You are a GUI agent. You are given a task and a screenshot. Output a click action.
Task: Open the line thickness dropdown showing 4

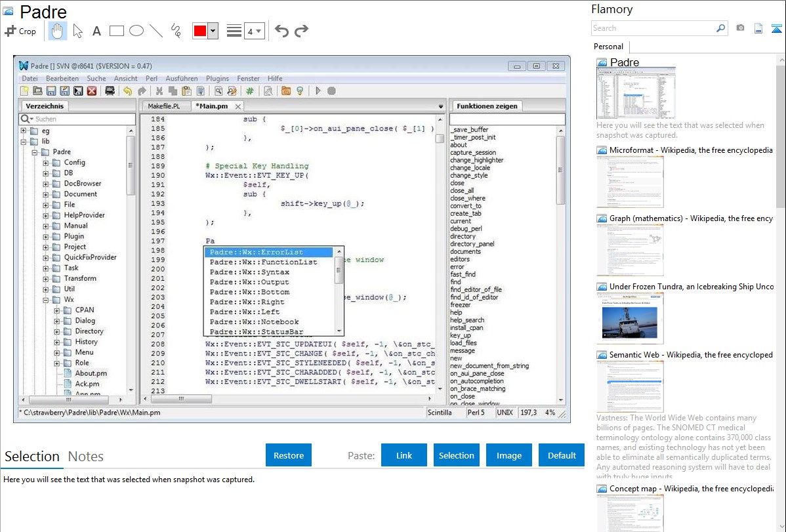pos(254,31)
